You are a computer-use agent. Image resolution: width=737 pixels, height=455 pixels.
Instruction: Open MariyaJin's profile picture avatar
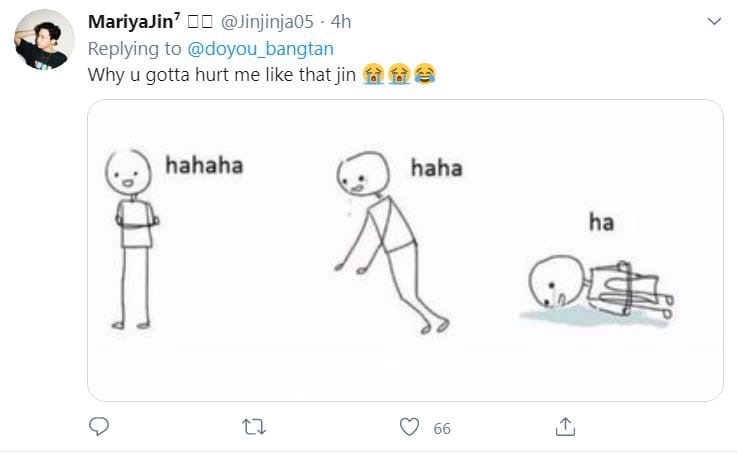click(x=44, y=39)
